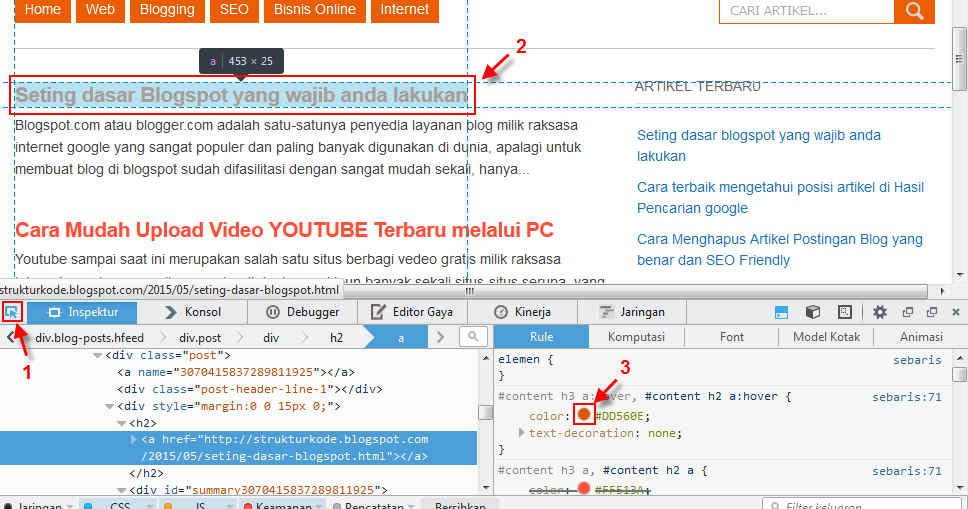Activate the element picker tool
968x509 pixels.
coord(12,313)
